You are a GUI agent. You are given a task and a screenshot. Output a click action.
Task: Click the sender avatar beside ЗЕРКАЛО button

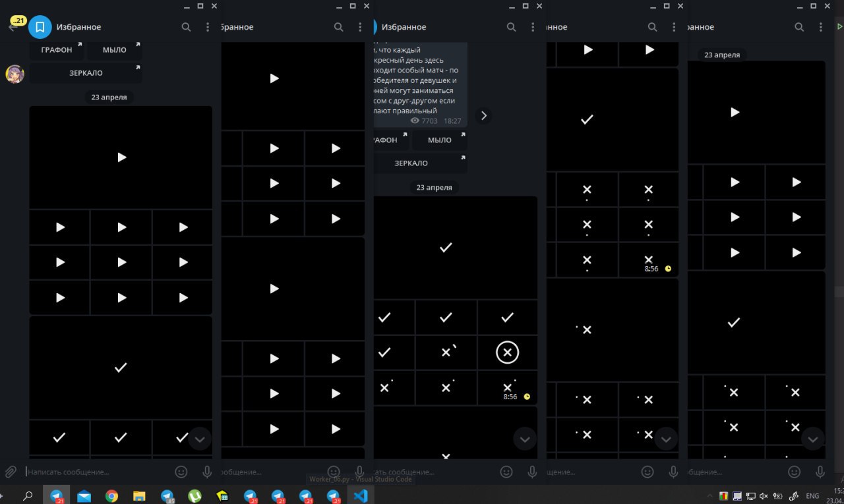pos(15,74)
